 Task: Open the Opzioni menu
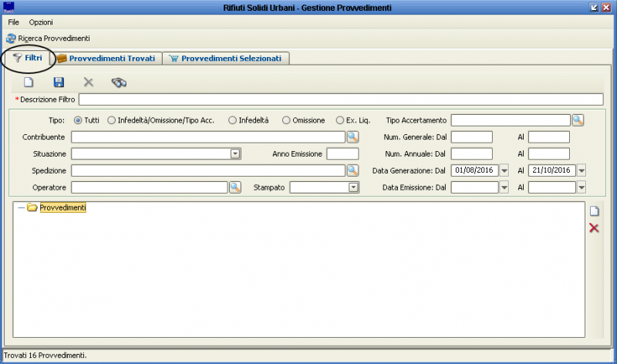(x=41, y=22)
